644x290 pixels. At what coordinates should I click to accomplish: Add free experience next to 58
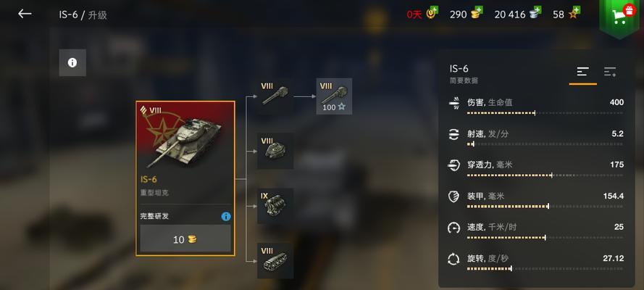tap(574, 13)
